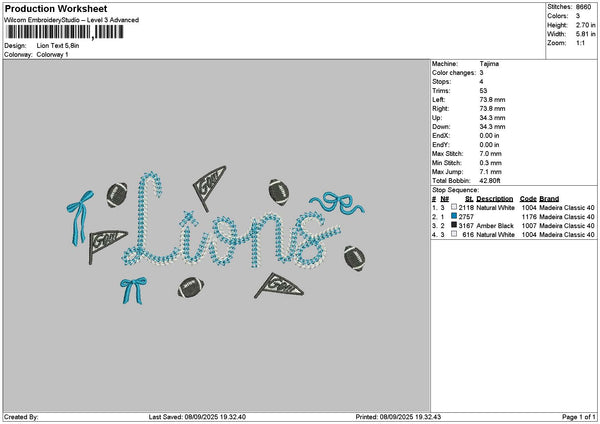Click the 'Up:' 34.3 mm value
The image size is (600, 424).
492,118
